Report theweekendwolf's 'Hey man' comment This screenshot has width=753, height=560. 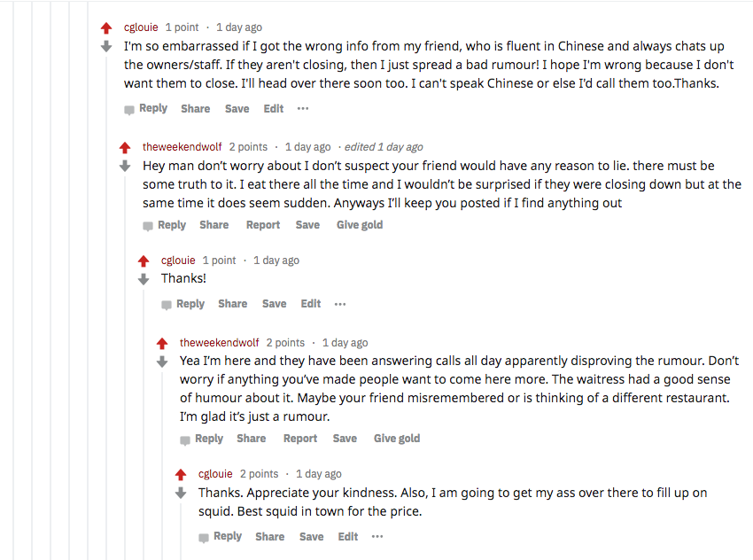(x=263, y=225)
